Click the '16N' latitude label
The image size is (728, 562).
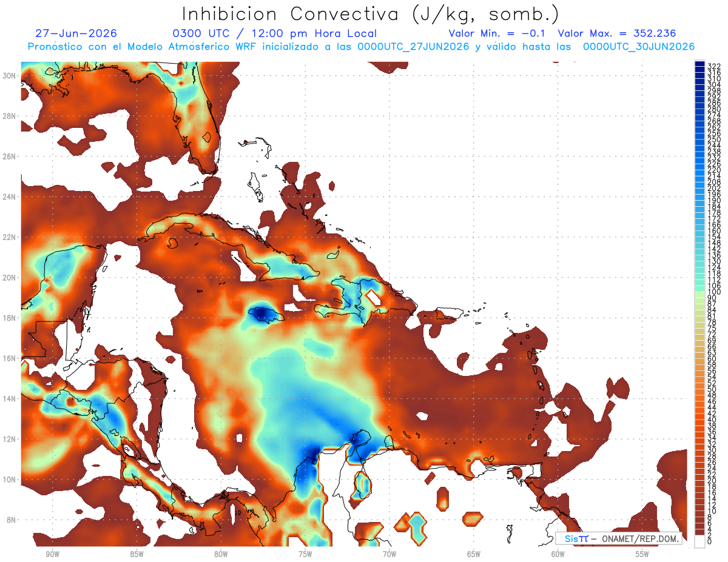pos(10,358)
